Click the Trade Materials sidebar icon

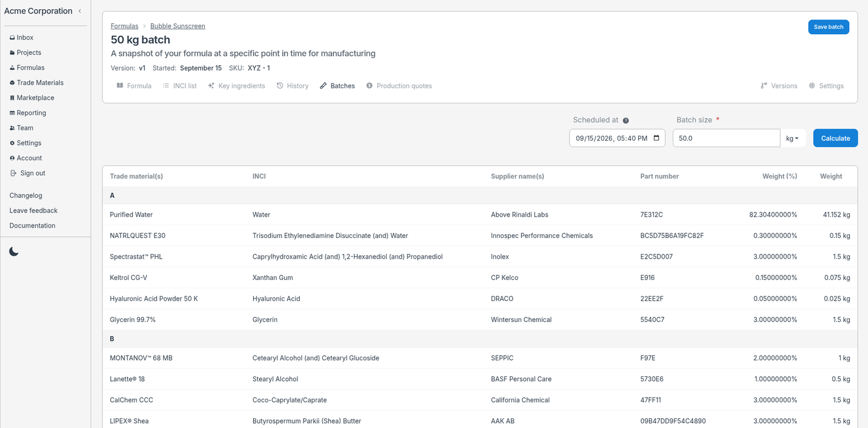pos(12,83)
